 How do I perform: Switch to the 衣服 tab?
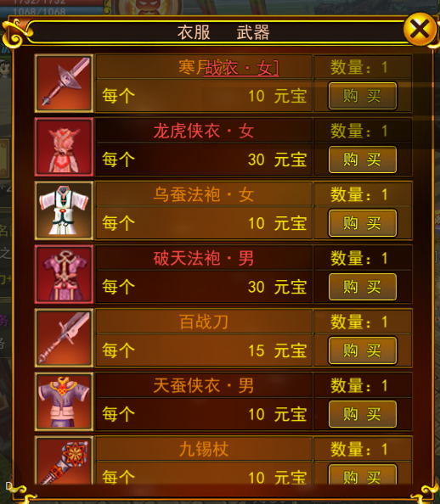(x=194, y=32)
